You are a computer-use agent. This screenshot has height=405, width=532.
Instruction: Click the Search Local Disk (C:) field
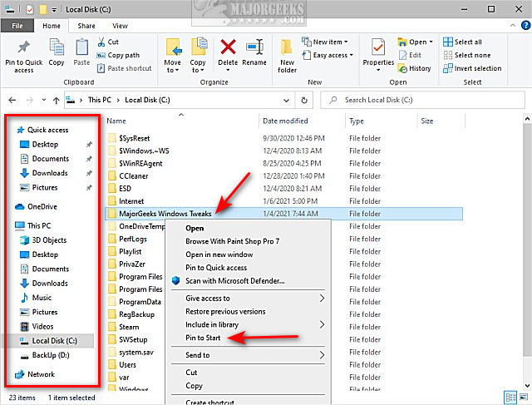tap(422, 100)
